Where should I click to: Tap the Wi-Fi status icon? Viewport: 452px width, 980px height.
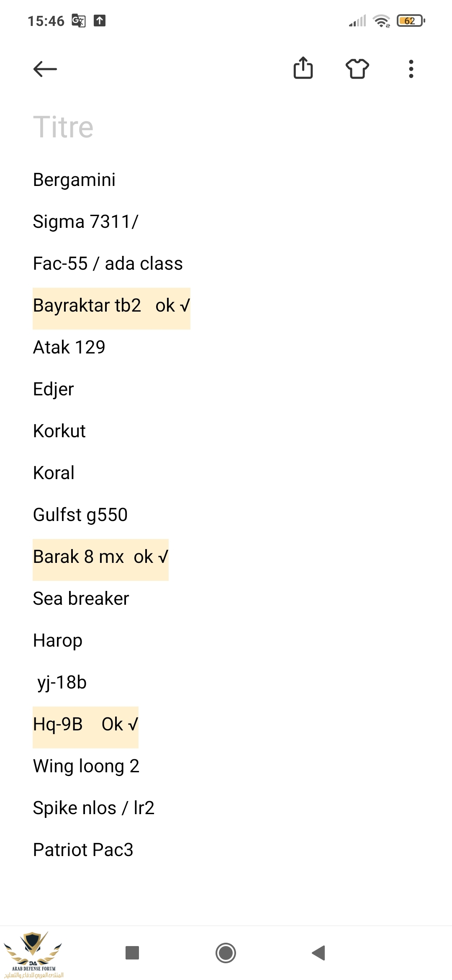pos(381,21)
